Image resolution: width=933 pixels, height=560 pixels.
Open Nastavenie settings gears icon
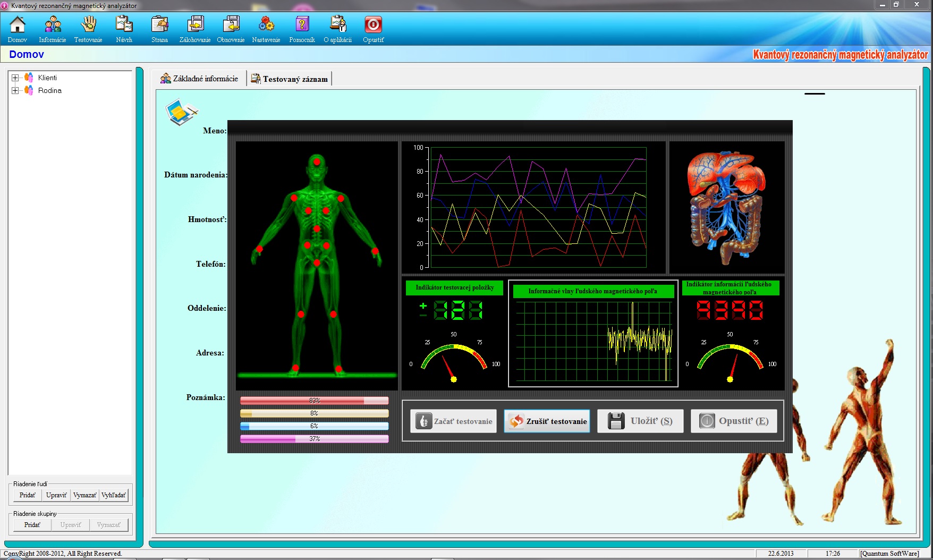[x=266, y=25]
